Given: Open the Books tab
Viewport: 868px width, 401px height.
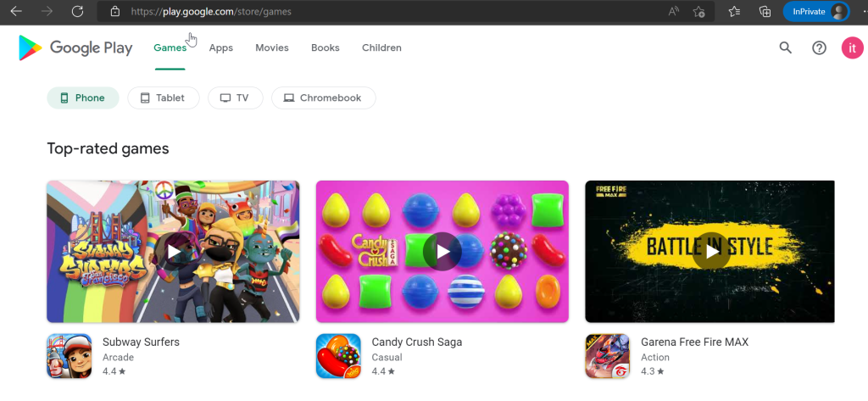Looking at the screenshot, I should point(325,47).
